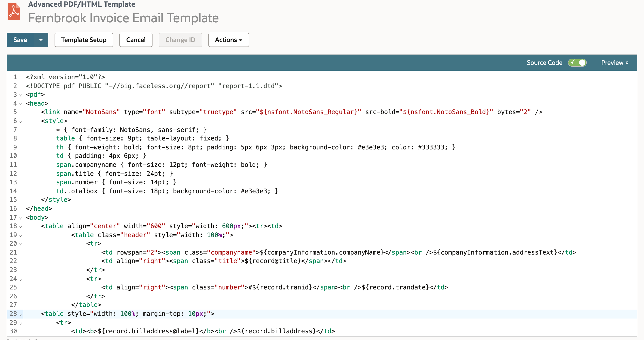Click the "td.totalbox" style rule

pyautogui.click(x=167, y=191)
